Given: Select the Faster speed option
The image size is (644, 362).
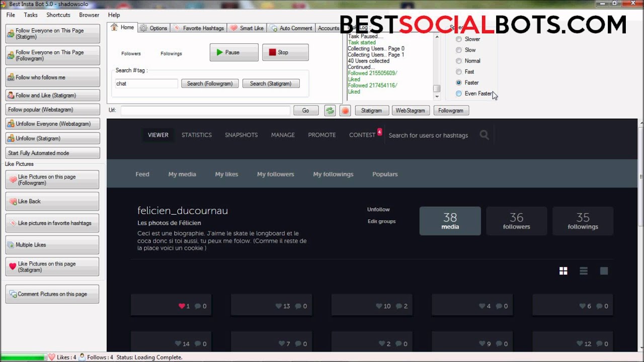Looking at the screenshot, I should pos(467,82).
